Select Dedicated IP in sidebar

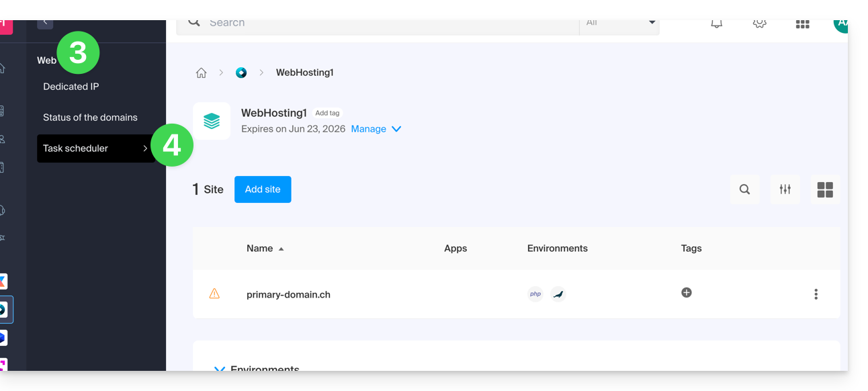71,87
